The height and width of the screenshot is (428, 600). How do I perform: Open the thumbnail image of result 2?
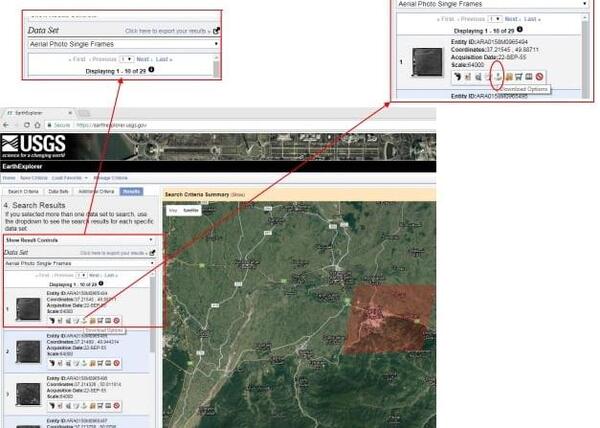point(28,352)
